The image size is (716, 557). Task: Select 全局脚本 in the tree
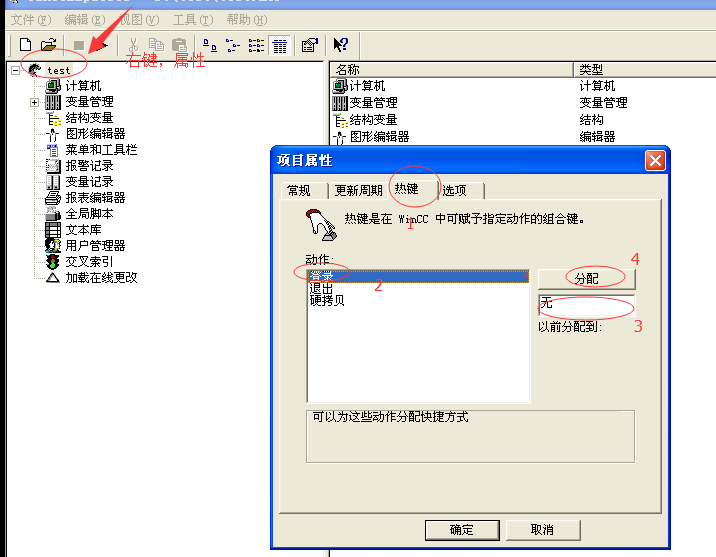(89, 214)
